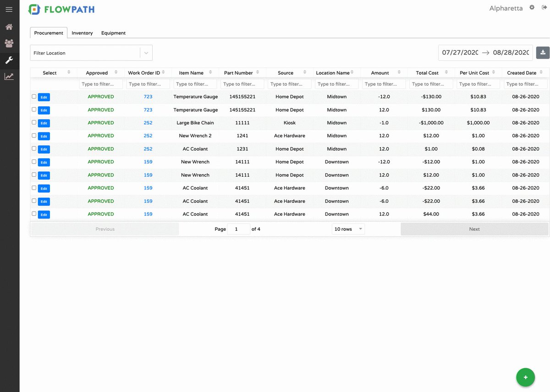Sort by Location Name arrows
550x392 pixels.
(353, 72)
